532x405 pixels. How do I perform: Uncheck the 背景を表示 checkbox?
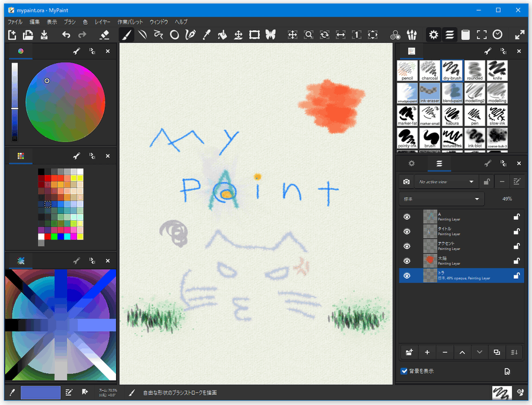click(404, 371)
